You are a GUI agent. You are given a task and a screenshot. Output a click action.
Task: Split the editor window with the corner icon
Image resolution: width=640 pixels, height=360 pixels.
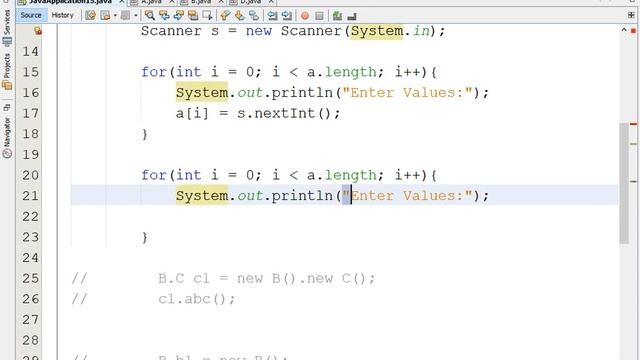[631, 15]
